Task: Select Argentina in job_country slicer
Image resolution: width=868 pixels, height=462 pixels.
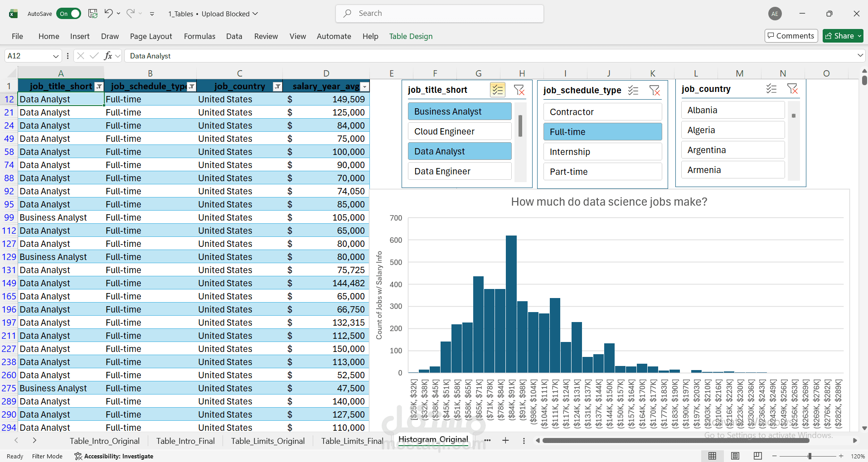Action: coord(733,150)
